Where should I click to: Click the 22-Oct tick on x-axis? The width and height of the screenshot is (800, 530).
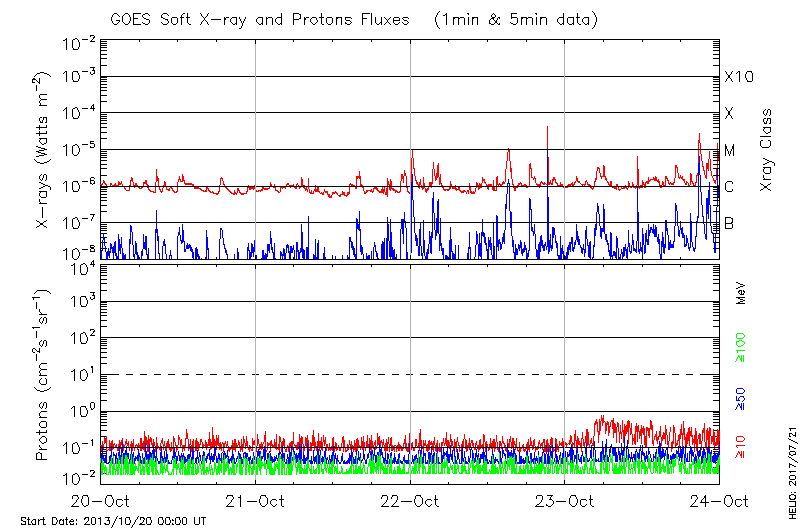click(x=411, y=500)
